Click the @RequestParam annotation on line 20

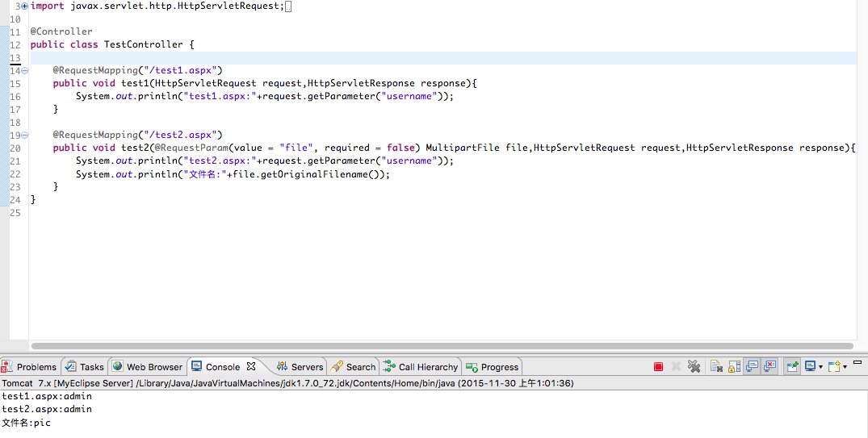click(x=192, y=148)
